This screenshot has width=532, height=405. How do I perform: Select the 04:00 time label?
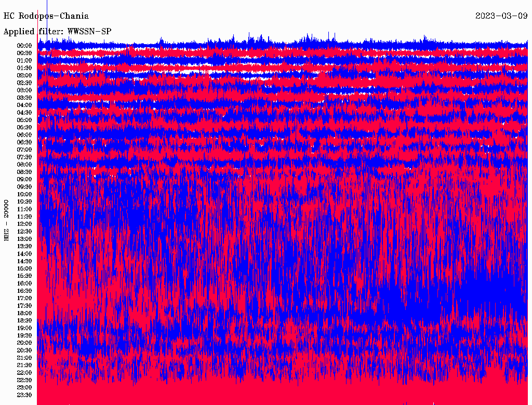(x=24, y=105)
